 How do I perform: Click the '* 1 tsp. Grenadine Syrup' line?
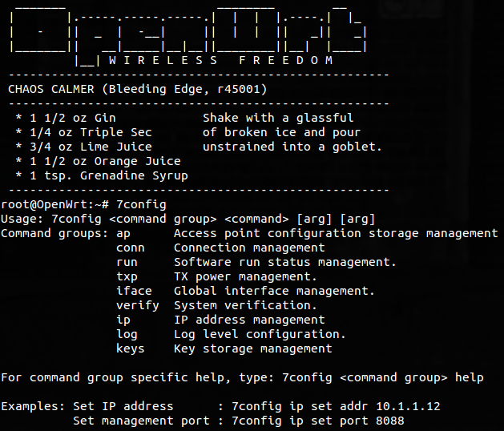pos(102,175)
